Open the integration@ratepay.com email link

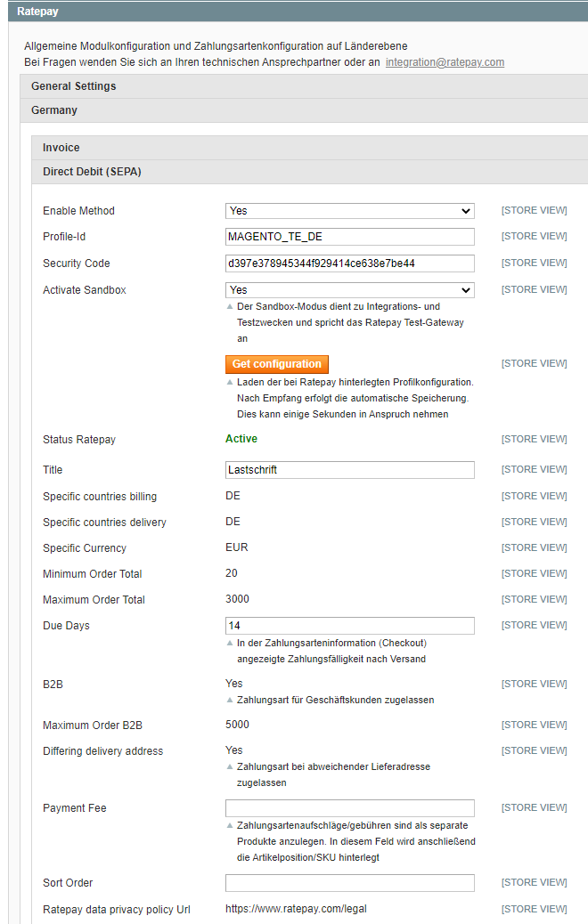[445, 62]
